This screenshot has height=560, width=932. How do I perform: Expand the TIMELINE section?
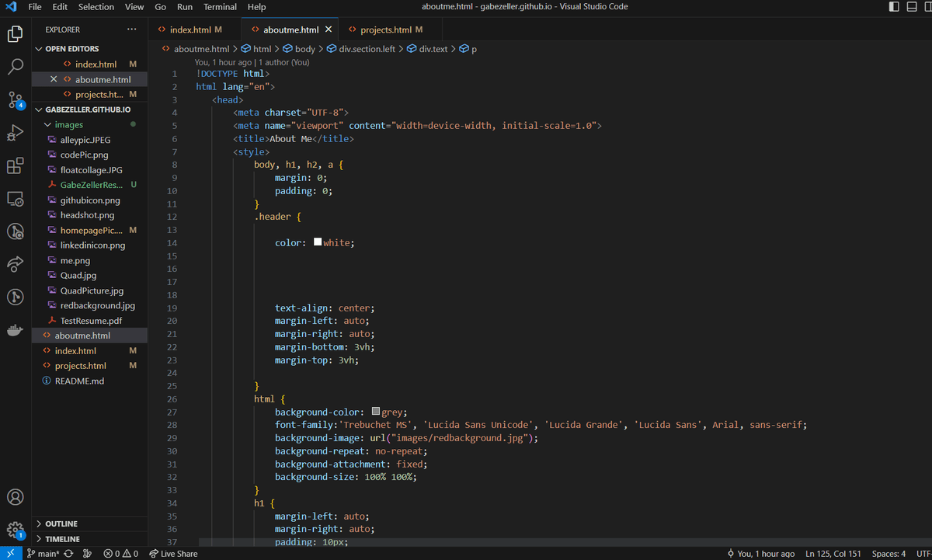[62, 539]
